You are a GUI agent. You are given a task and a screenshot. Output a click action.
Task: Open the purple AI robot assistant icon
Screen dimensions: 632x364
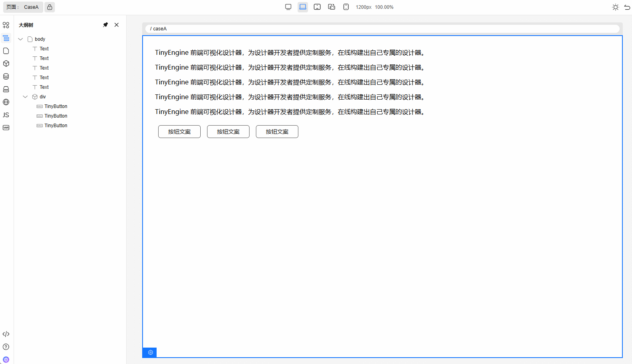[6, 360]
